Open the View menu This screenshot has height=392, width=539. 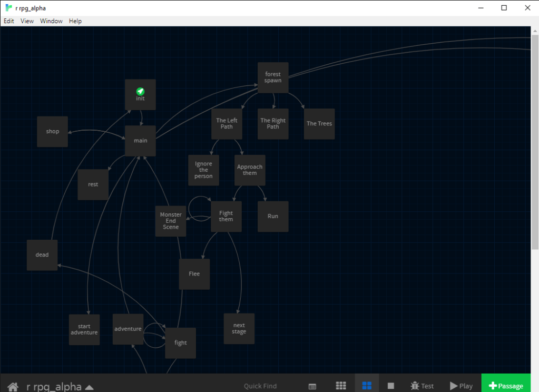27,21
